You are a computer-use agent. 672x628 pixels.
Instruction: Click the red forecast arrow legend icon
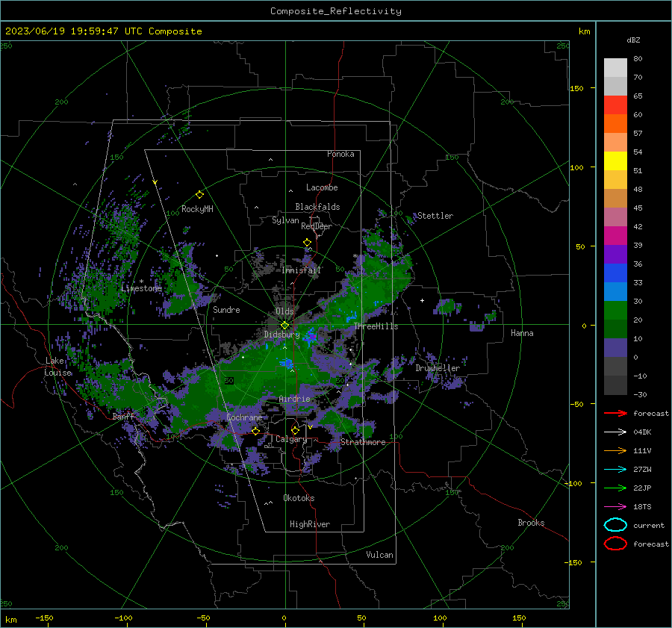click(615, 413)
